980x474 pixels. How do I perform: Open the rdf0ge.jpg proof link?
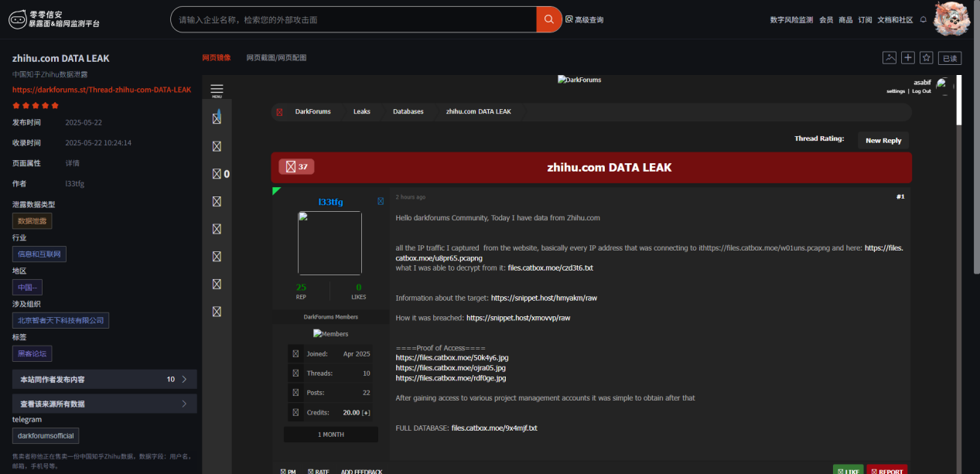coord(451,378)
